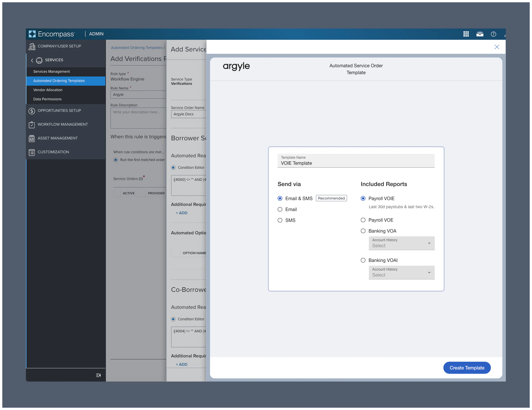
Task: Select Email & SMS send option
Action: point(280,198)
